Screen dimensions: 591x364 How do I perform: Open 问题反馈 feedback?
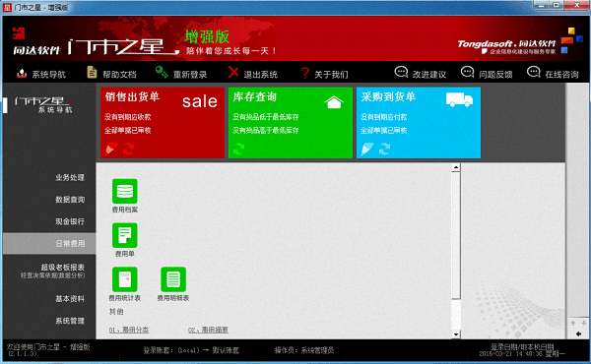(x=487, y=73)
